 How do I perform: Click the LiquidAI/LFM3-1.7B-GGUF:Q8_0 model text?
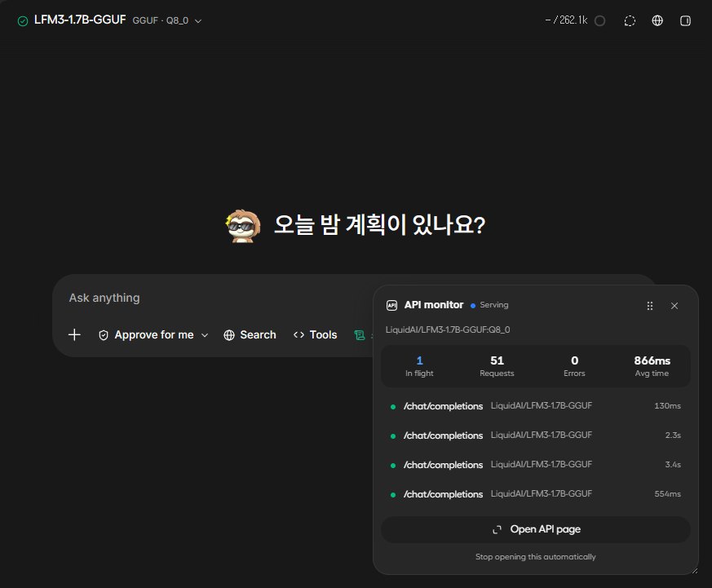coord(448,329)
